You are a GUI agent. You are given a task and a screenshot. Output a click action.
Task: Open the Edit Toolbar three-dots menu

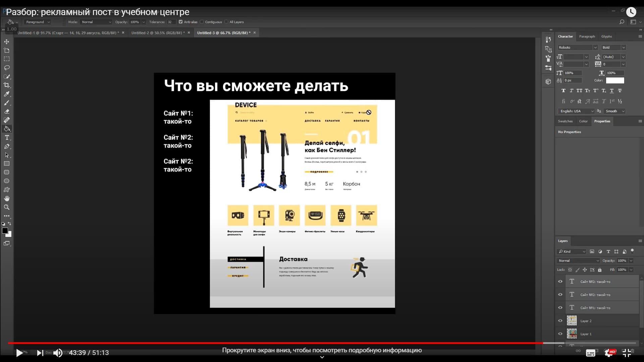click(6, 216)
